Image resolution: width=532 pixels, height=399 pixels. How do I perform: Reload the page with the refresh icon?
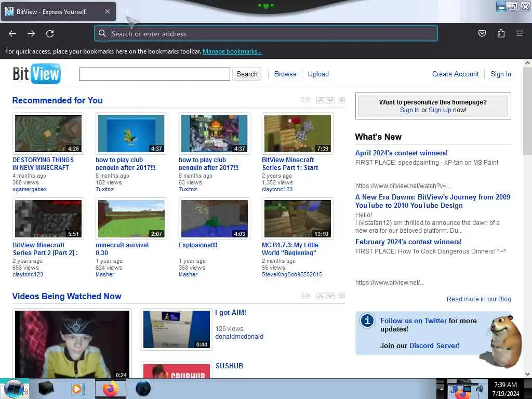point(50,34)
